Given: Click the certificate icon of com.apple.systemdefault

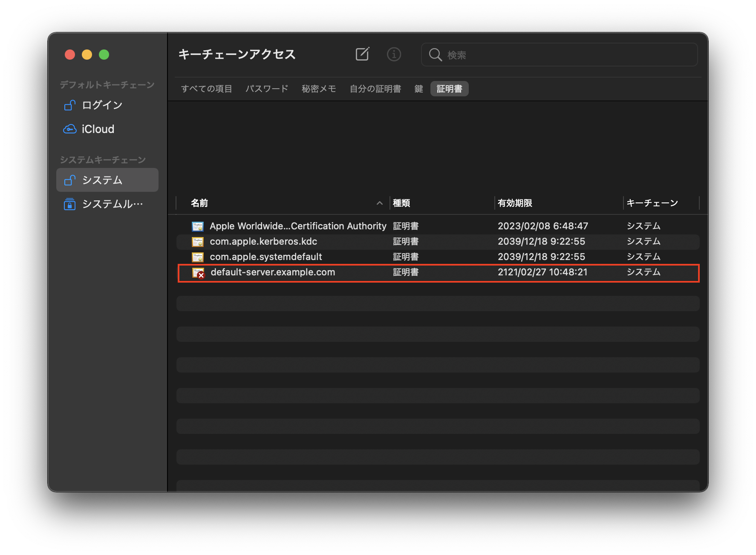Looking at the screenshot, I should tap(198, 257).
